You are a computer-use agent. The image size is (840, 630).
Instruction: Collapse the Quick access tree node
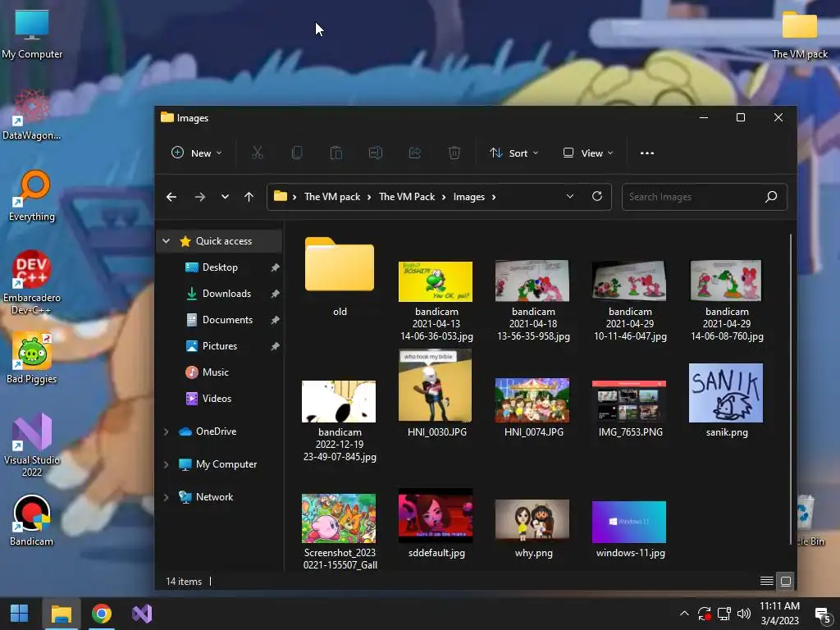[166, 241]
